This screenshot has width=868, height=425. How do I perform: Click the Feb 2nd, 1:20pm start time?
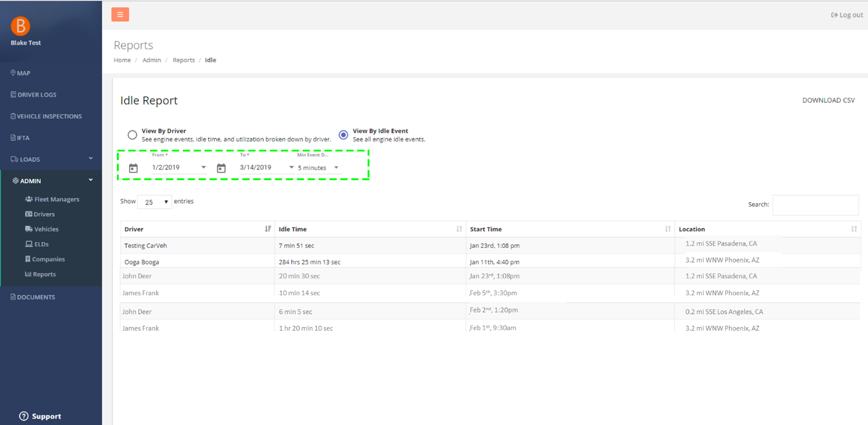(x=494, y=310)
